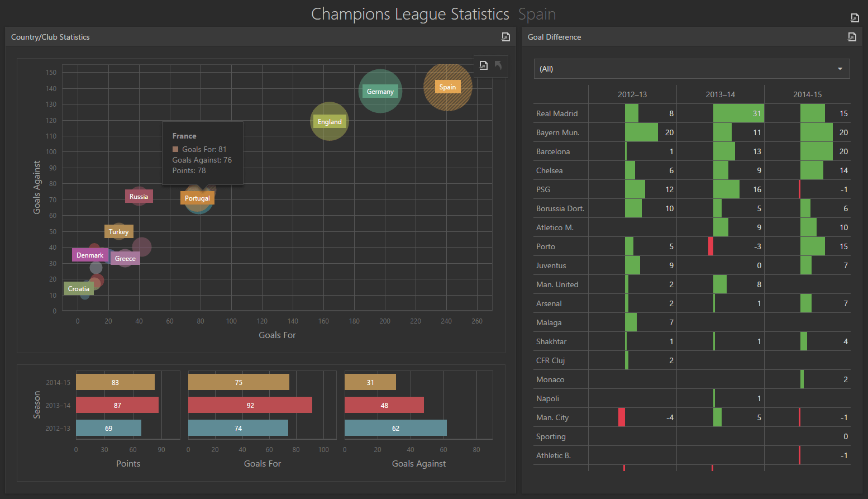Image resolution: width=868 pixels, height=499 pixels.
Task: Export the entire dashboard via top-right icon
Action: (x=855, y=18)
